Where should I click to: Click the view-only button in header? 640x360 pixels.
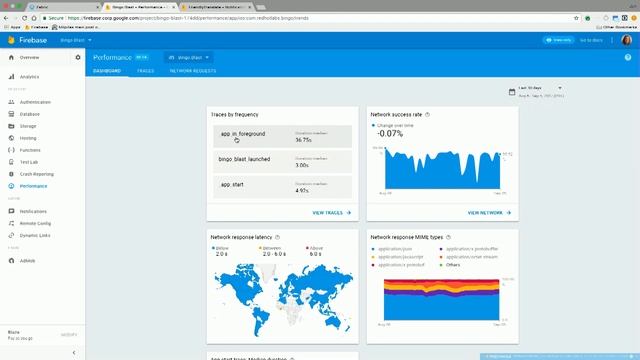tap(558, 40)
